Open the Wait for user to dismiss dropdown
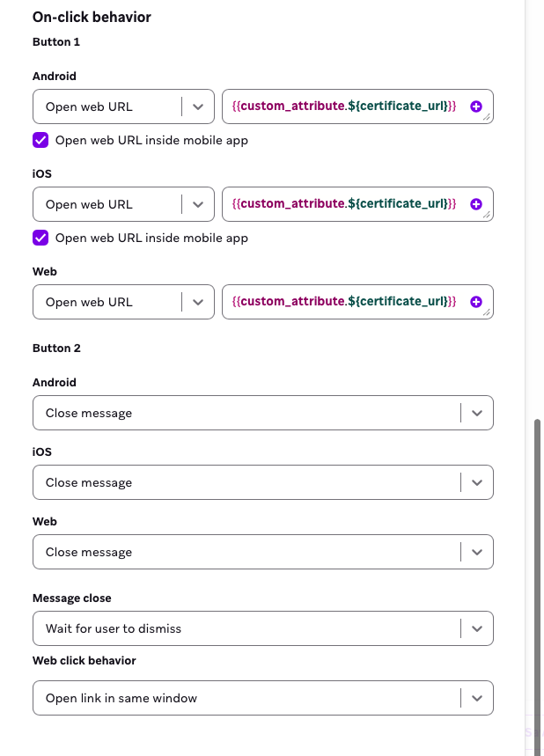This screenshot has width=544, height=756. coord(476,628)
